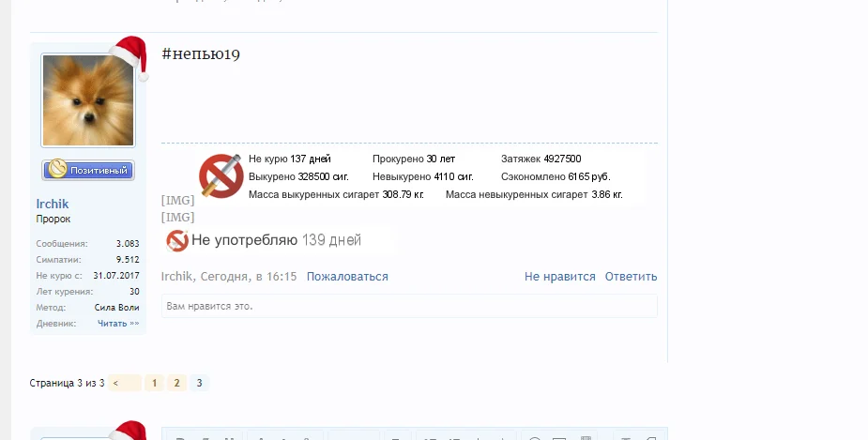Report the post with "Пожаловаться"

[x=347, y=276]
